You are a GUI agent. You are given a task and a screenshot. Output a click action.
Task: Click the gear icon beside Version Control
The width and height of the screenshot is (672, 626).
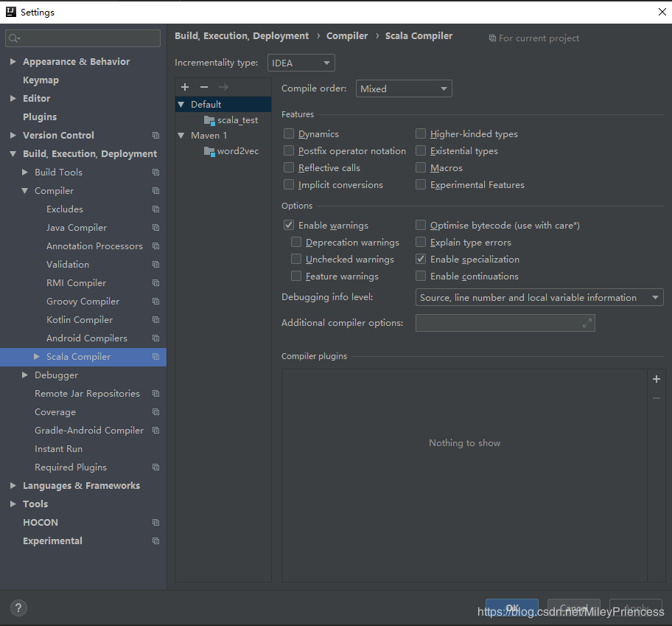155,135
